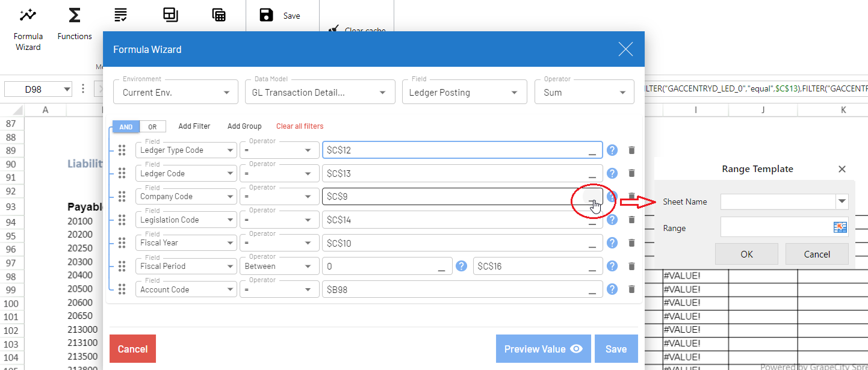Click the $B98 Account Code value field
The image size is (868, 370).
pyautogui.click(x=454, y=289)
